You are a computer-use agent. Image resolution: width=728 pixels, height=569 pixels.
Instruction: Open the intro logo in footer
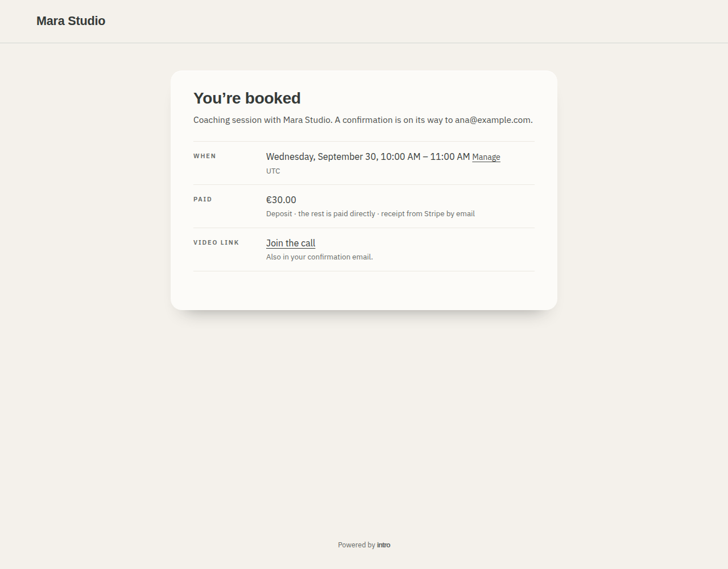tap(384, 545)
